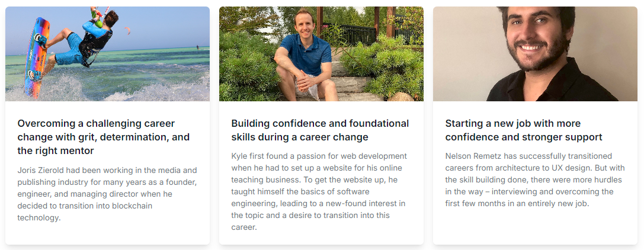Click 'the right mentor' line of first title
The width and height of the screenshot is (644, 250).
coord(56,150)
